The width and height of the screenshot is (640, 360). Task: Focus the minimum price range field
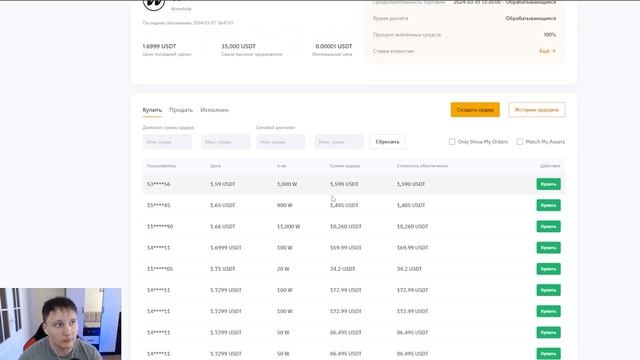tap(280, 142)
